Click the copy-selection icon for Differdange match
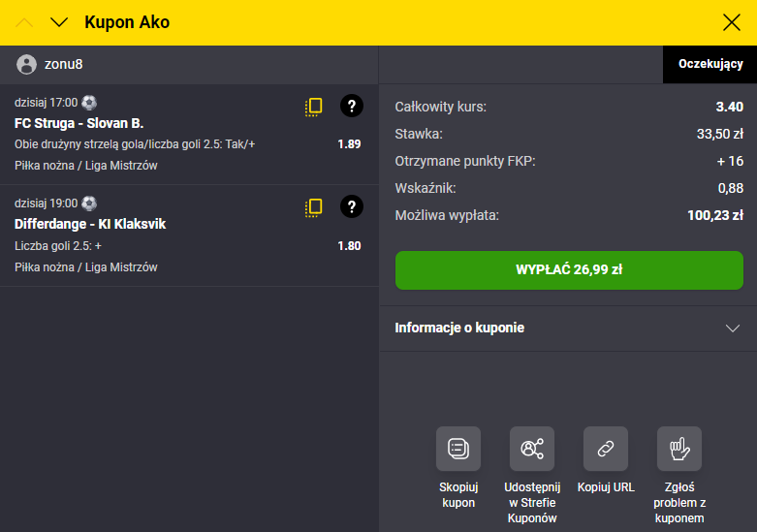 [313, 207]
